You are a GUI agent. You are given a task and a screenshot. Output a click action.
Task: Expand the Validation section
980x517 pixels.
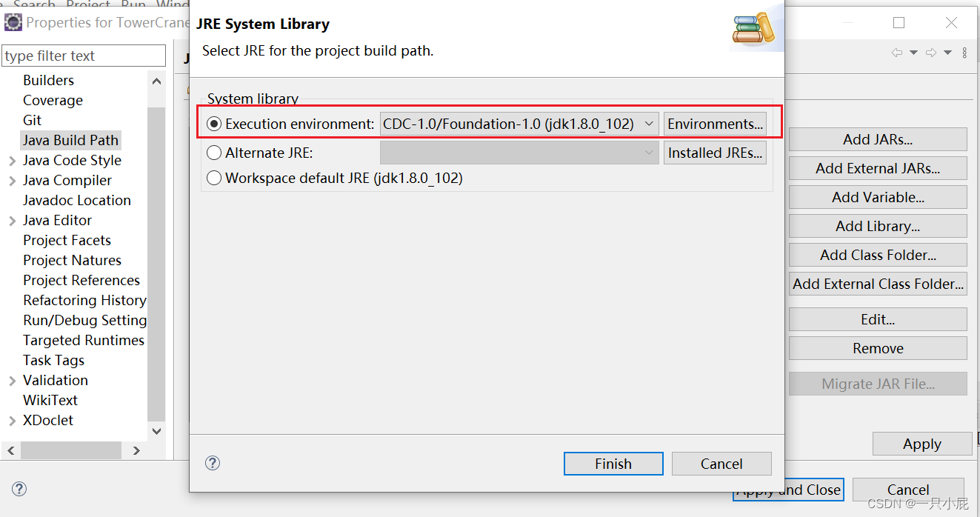13,380
